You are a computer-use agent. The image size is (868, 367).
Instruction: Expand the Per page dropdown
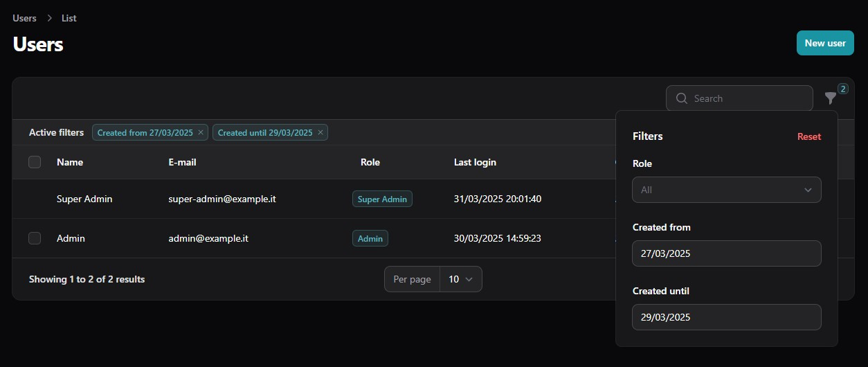460,279
